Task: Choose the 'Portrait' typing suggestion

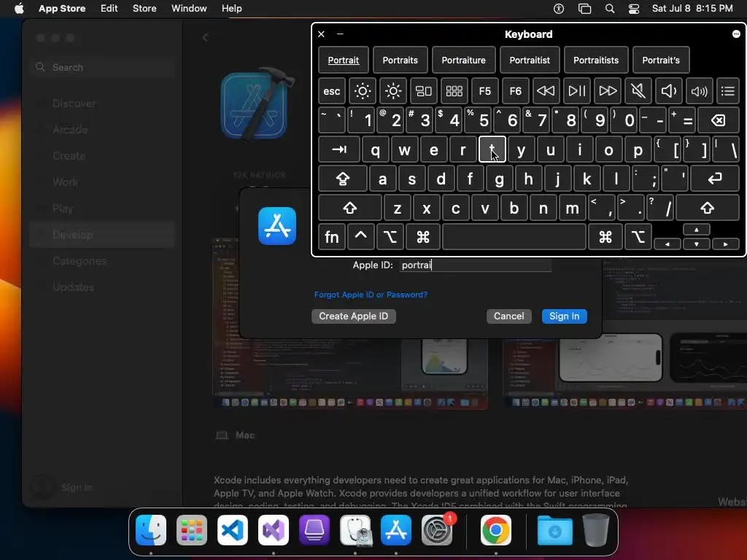Action: (344, 61)
